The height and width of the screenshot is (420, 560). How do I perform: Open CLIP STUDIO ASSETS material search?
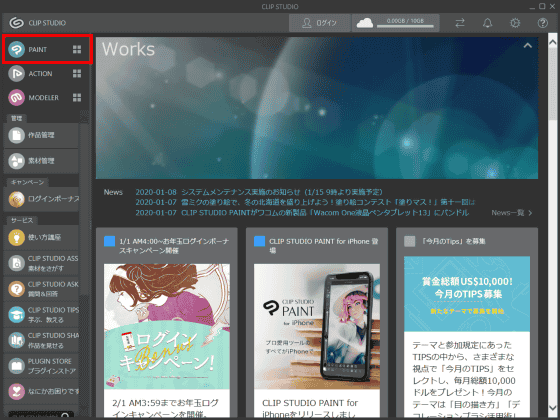[41, 263]
